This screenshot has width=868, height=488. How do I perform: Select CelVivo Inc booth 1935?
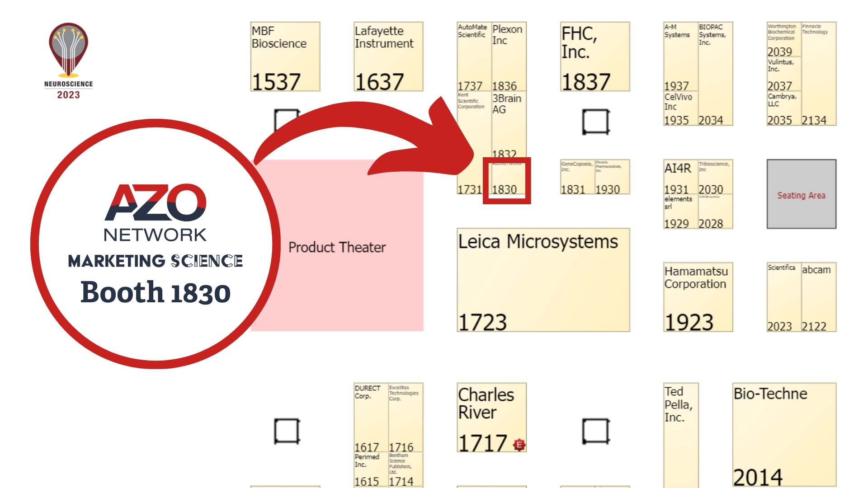click(x=680, y=108)
